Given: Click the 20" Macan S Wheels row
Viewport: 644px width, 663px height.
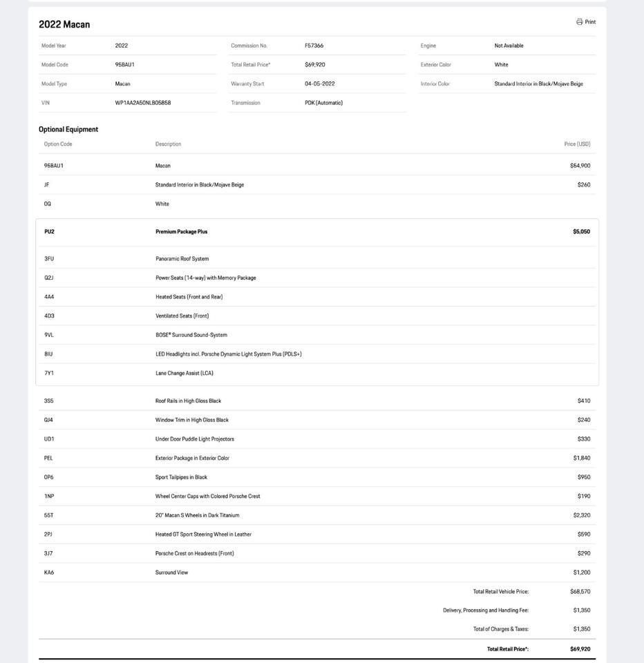Looking at the screenshot, I should click(x=198, y=515).
